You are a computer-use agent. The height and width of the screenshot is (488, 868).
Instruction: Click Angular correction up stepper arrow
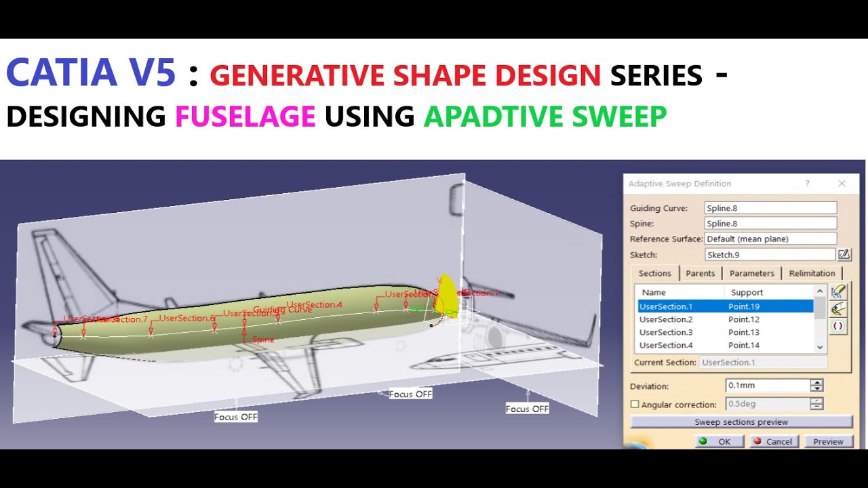pos(817,401)
